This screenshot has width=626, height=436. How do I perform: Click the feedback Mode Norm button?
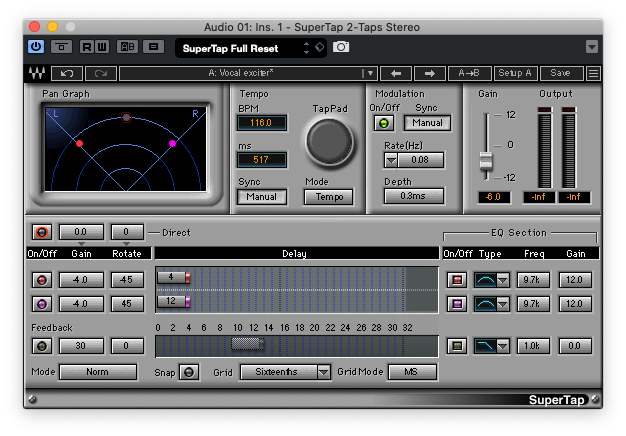point(98,372)
